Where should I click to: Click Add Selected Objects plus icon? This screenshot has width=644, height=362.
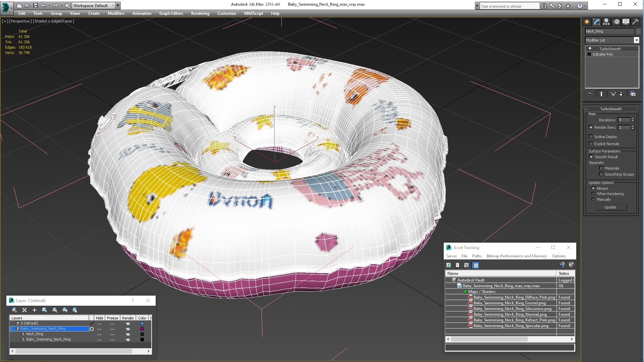(x=35, y=310)
